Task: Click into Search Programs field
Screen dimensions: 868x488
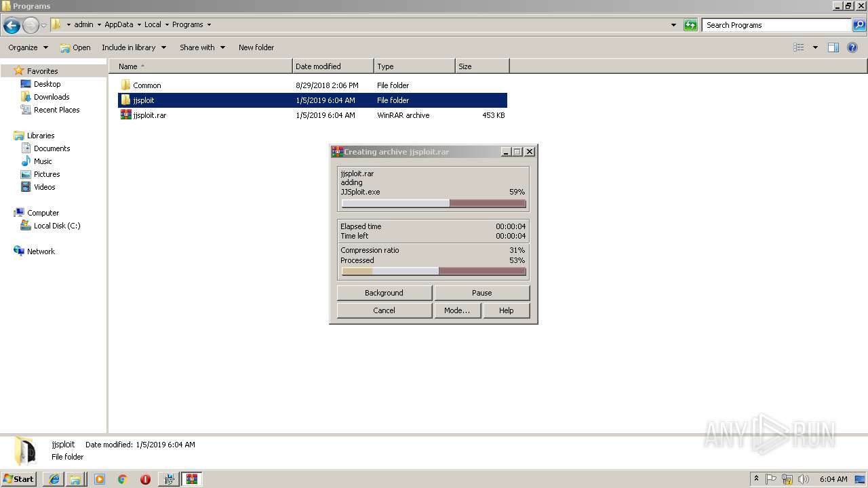Action: click(777, 25)
